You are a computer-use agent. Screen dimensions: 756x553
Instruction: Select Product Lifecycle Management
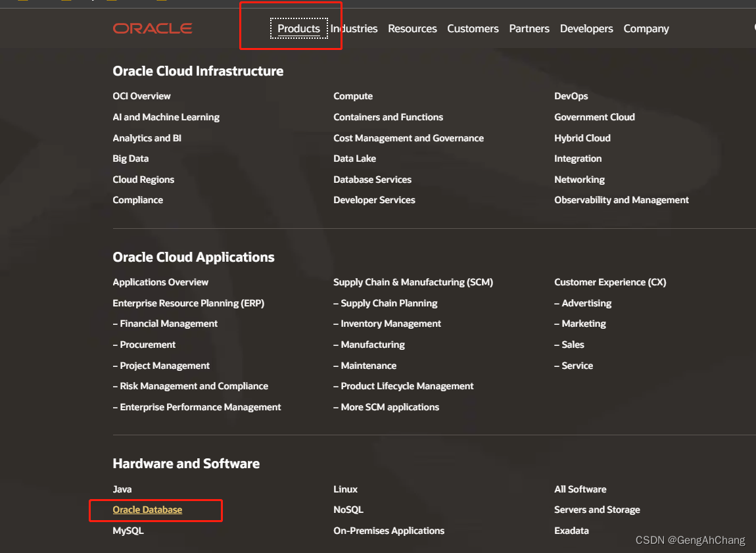point(404,386)
